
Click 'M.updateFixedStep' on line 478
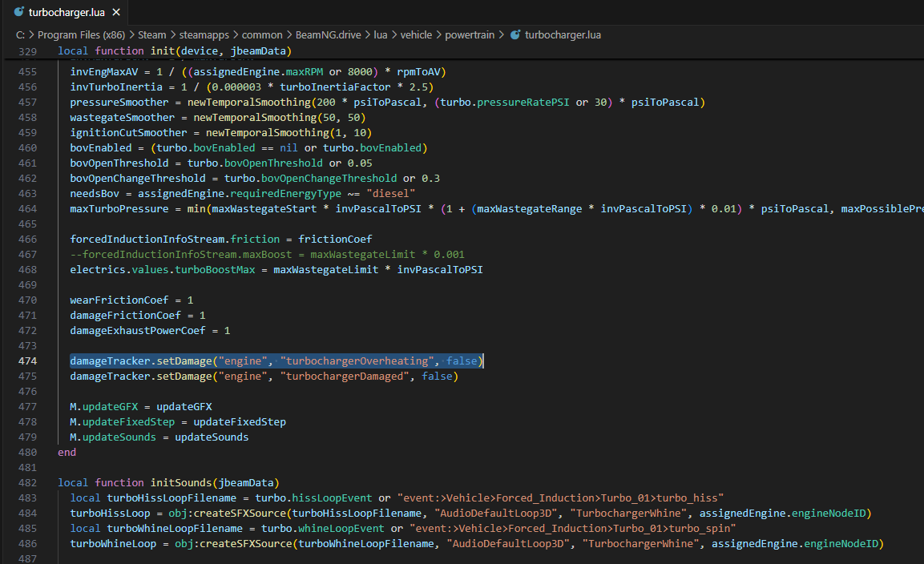122,422
